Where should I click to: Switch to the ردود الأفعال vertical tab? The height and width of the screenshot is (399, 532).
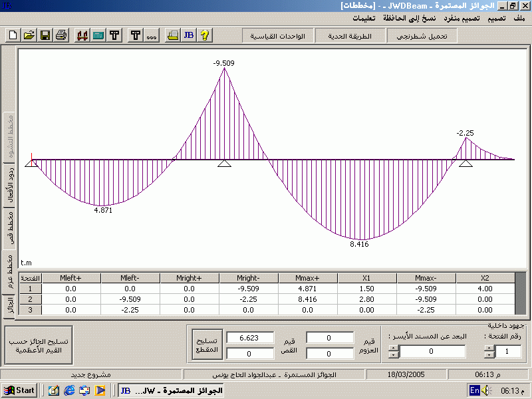10,185
